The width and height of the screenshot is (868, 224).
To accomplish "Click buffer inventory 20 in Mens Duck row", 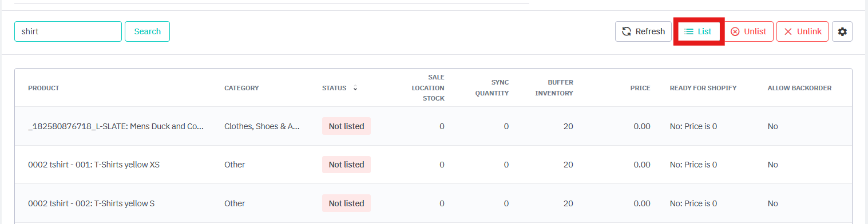I will 568,126.
